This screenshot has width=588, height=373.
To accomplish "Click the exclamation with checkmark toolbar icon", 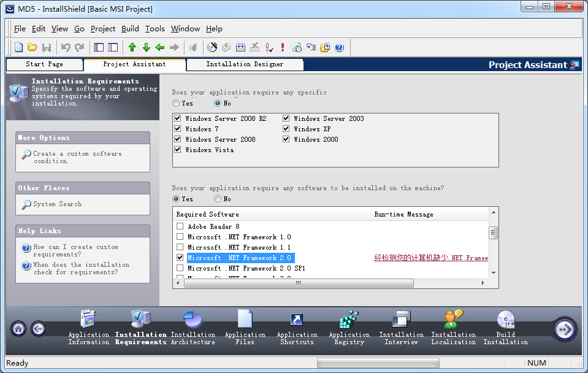I will (269, 47).
